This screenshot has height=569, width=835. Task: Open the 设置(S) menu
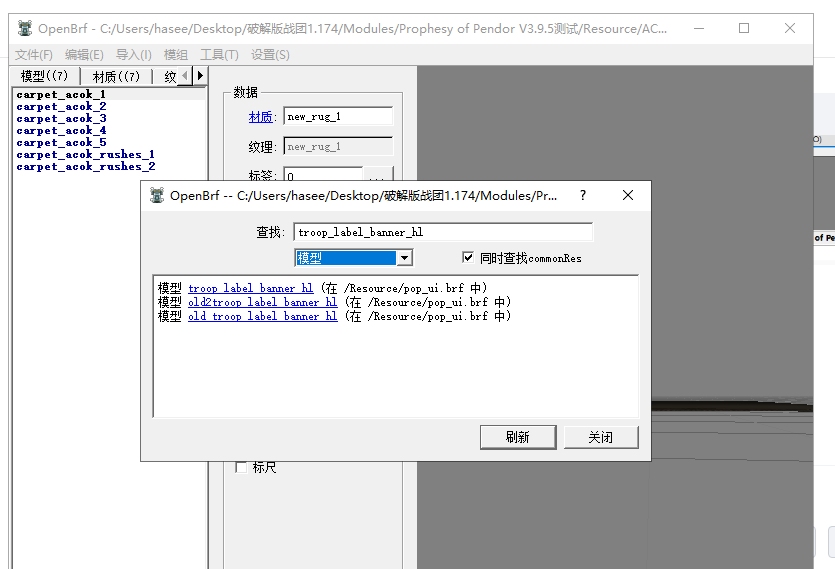click(x=270, y=55)
